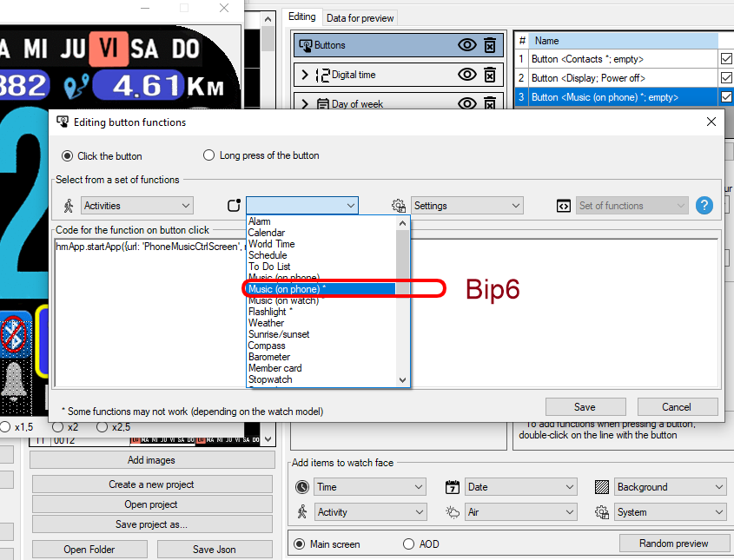Open the Date items dropdown

tap(520, 487)
